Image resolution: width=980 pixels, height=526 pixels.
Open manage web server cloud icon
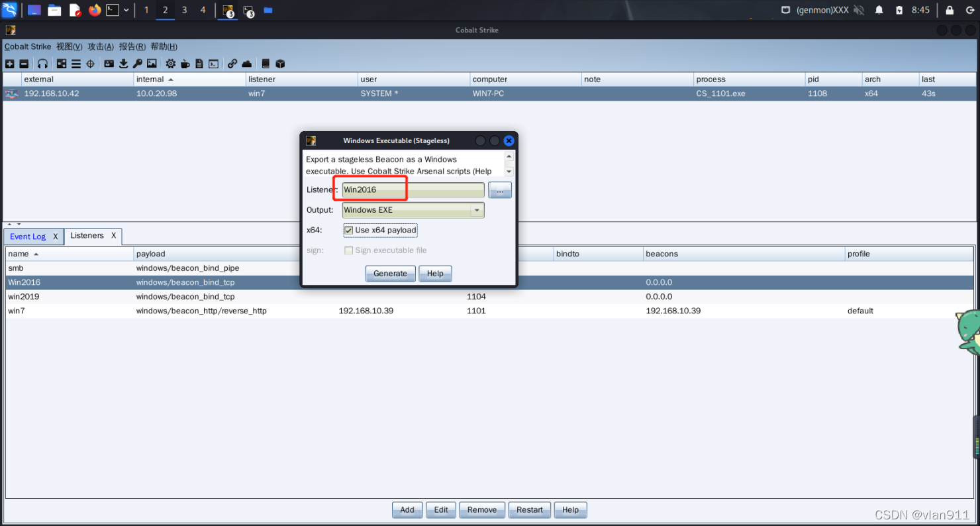tap(247, 64)
